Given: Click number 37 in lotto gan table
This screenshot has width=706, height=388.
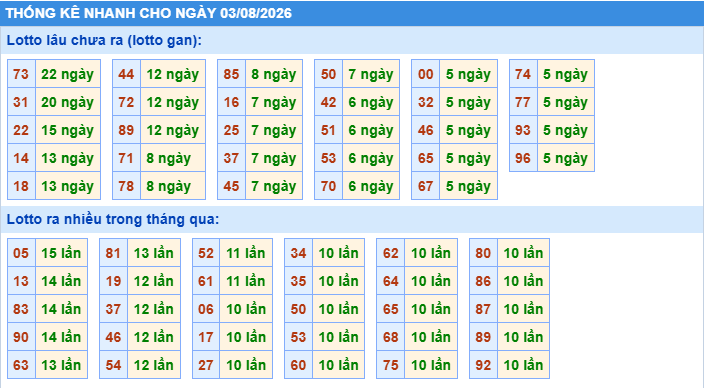Looking at the screenshot, I should pos(231,158).
